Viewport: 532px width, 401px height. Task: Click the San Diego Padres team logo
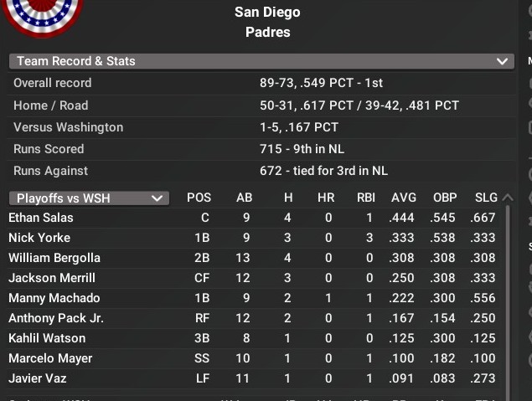(x=42, y=17)
